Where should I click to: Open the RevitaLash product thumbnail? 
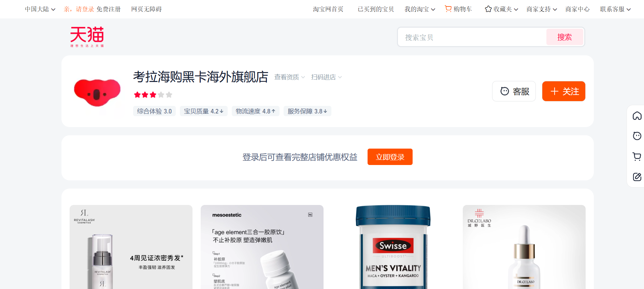pos(131,247)
